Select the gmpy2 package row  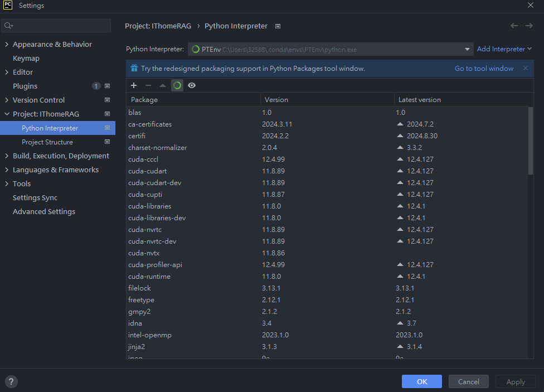(x=327, y=312)
